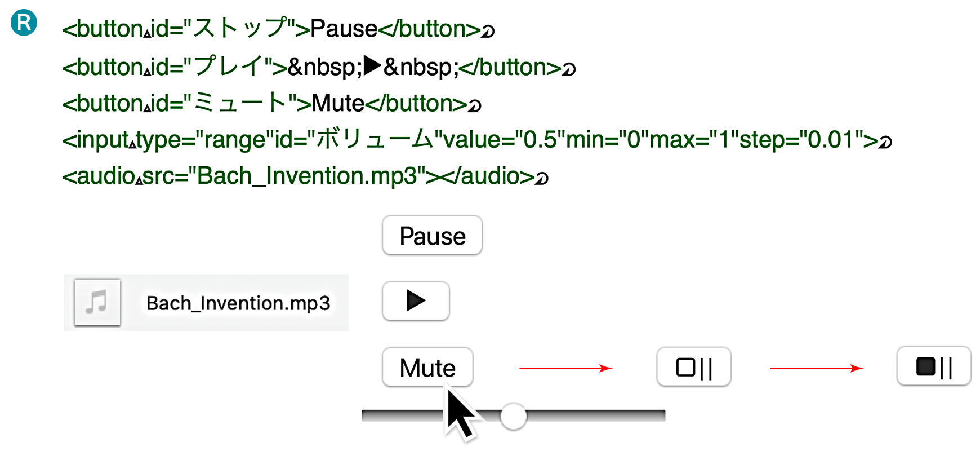This screenshot has width=980, height=451.
Task: Click the input type="range" code line
Action: pos(477,140)
